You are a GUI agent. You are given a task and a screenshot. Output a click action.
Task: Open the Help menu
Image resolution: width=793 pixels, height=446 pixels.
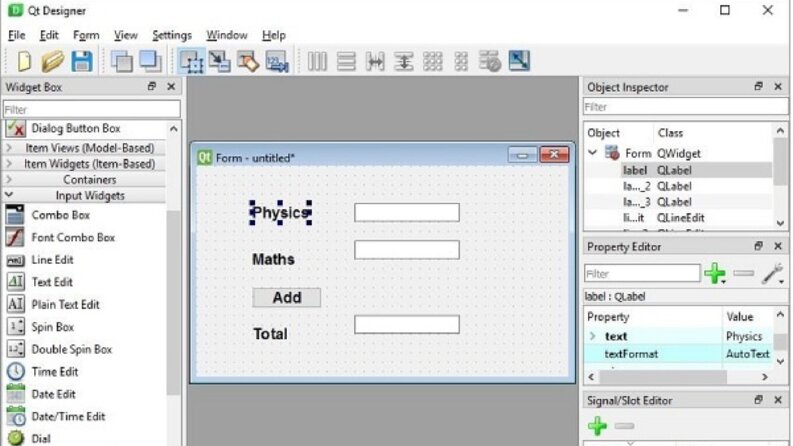[x=274, y=35]
